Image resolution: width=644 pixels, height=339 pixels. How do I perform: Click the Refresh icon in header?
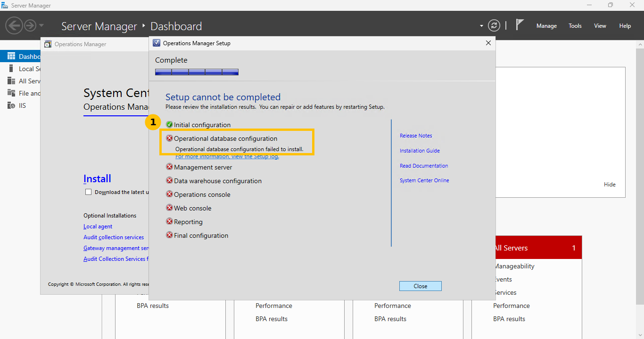pos(494,25)
